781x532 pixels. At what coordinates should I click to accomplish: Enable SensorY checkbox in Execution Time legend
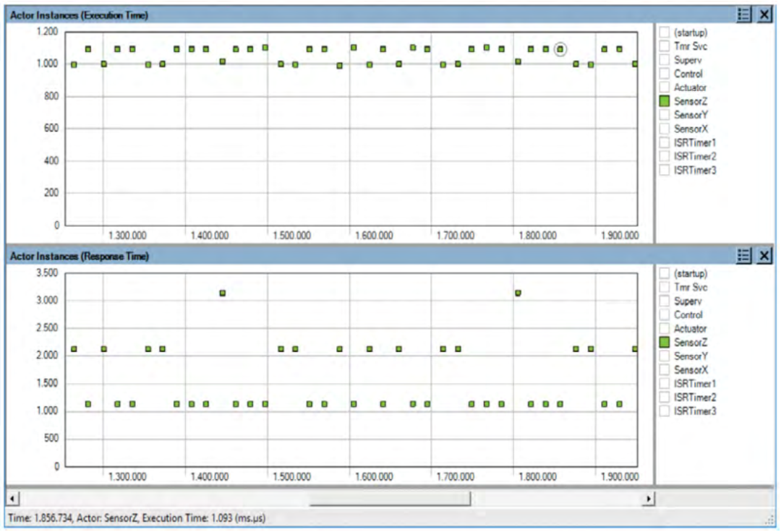pos(665,115)
